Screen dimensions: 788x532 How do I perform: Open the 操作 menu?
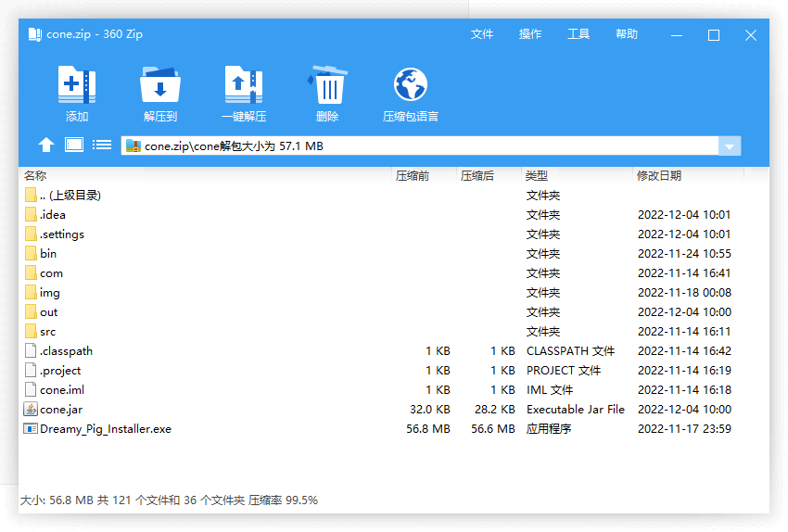[530, 34]
